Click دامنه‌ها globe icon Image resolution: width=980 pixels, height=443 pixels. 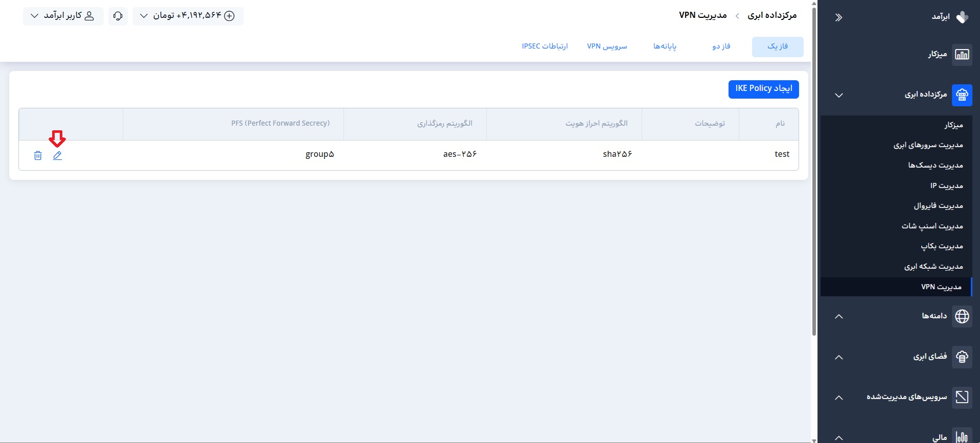point(962,316)
